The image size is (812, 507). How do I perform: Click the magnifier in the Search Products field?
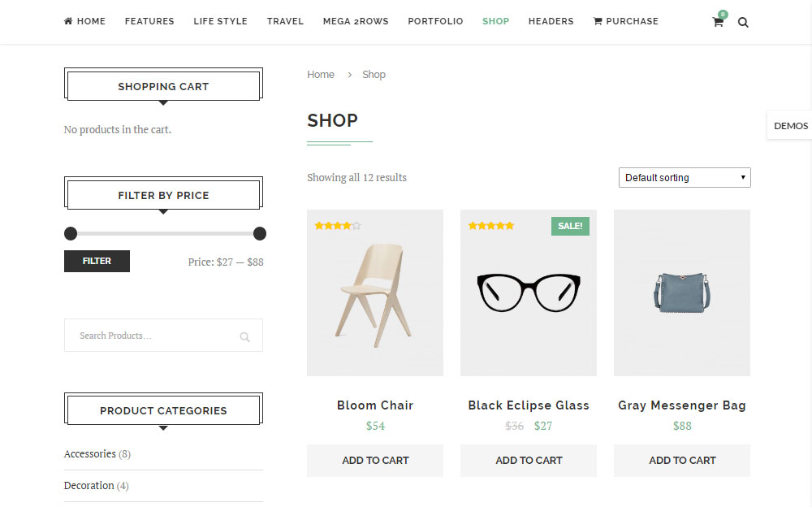244,336
